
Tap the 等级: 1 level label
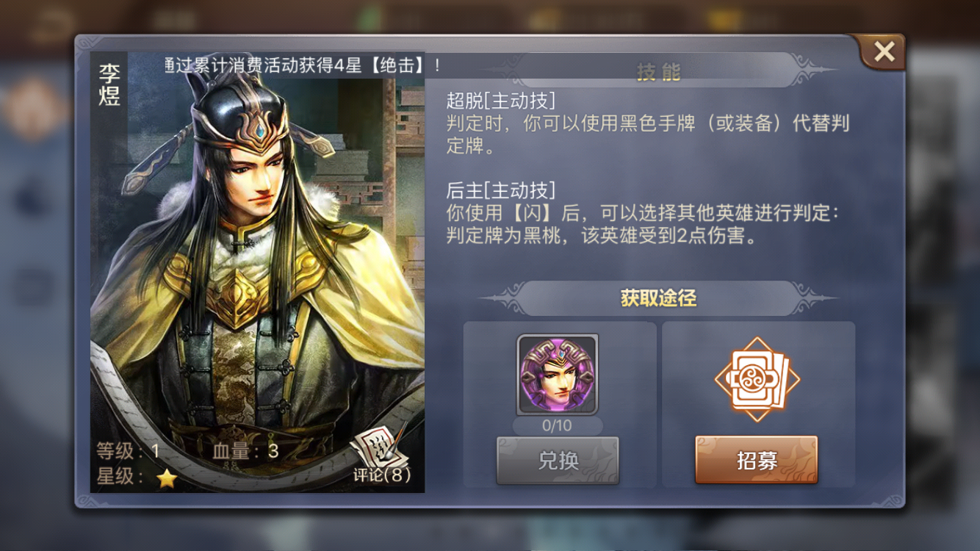tap(128, 450)
